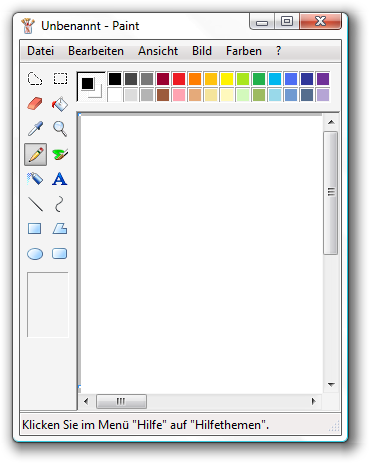Screen dimensions: 370x464
Task: Pick the bright yellow color swatch
Action: [x=227, y=79]
